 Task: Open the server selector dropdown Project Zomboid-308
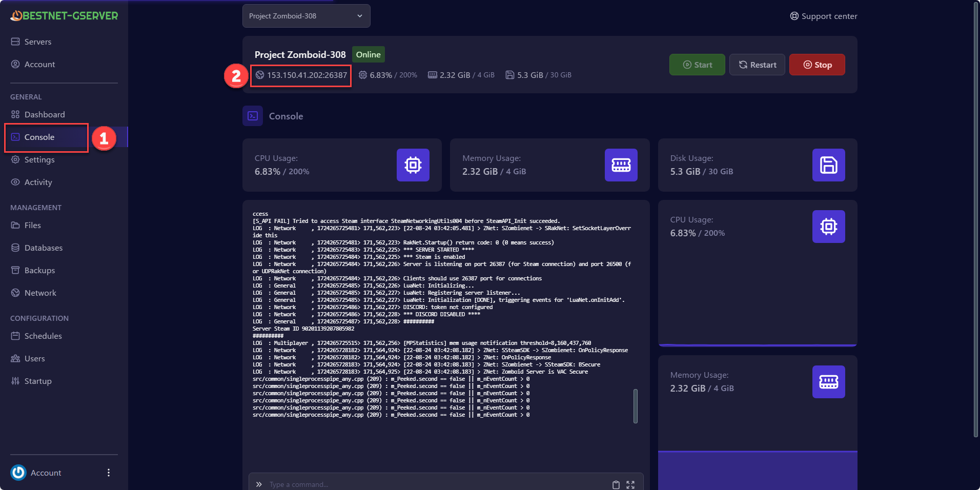(306, 16)
